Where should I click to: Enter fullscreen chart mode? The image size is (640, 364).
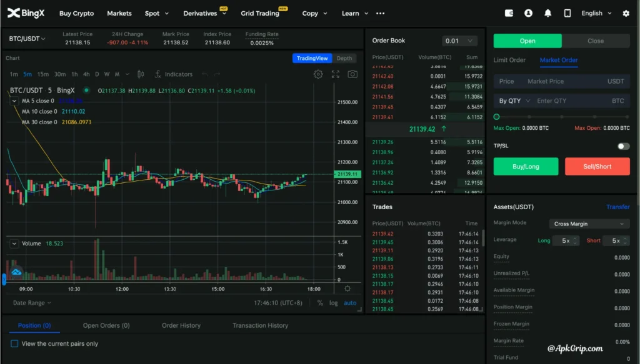click(336, 74)
